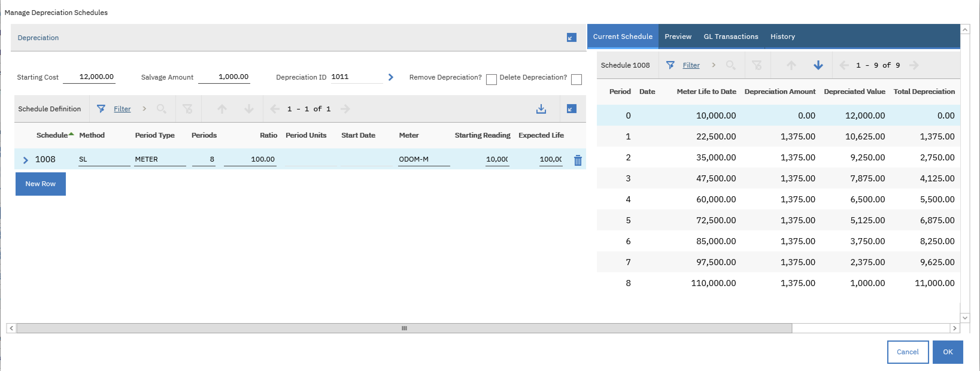Open the GL Transactions tab
The image size is (980, 371).
(731, 36)
